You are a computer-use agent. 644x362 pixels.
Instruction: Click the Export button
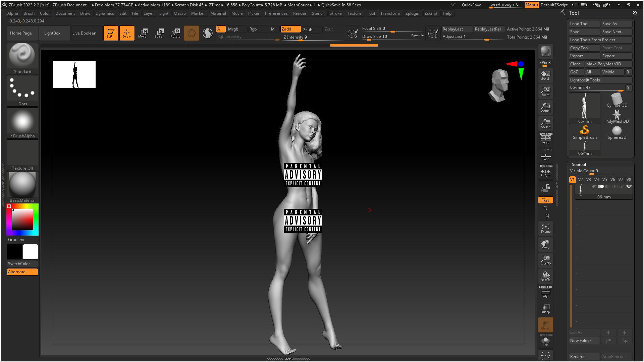pos(617,56)
